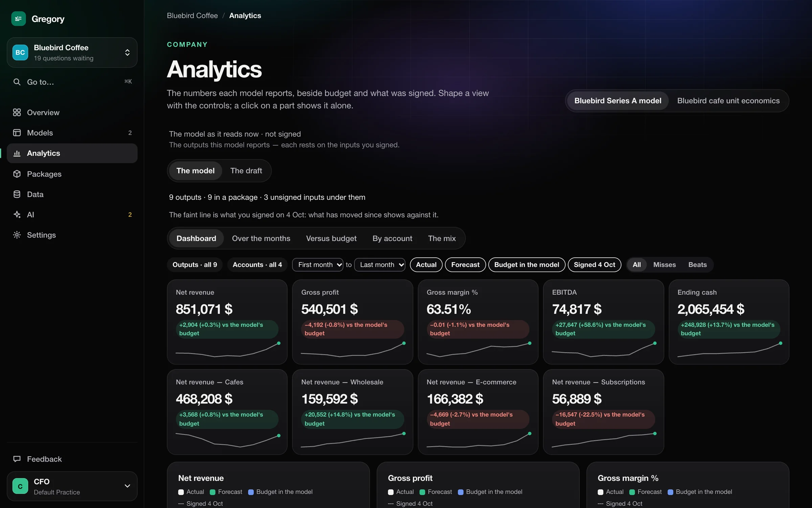Toggle the Forecast series chip

465,265
